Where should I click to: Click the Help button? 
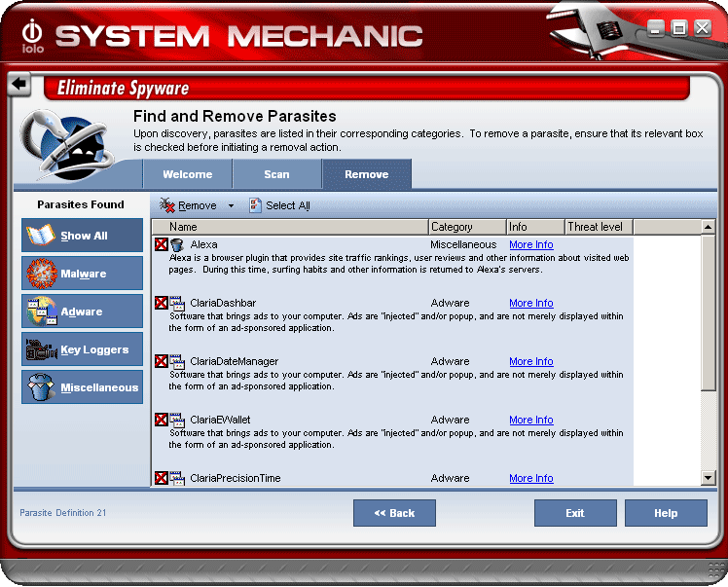[x=666, y=513]
